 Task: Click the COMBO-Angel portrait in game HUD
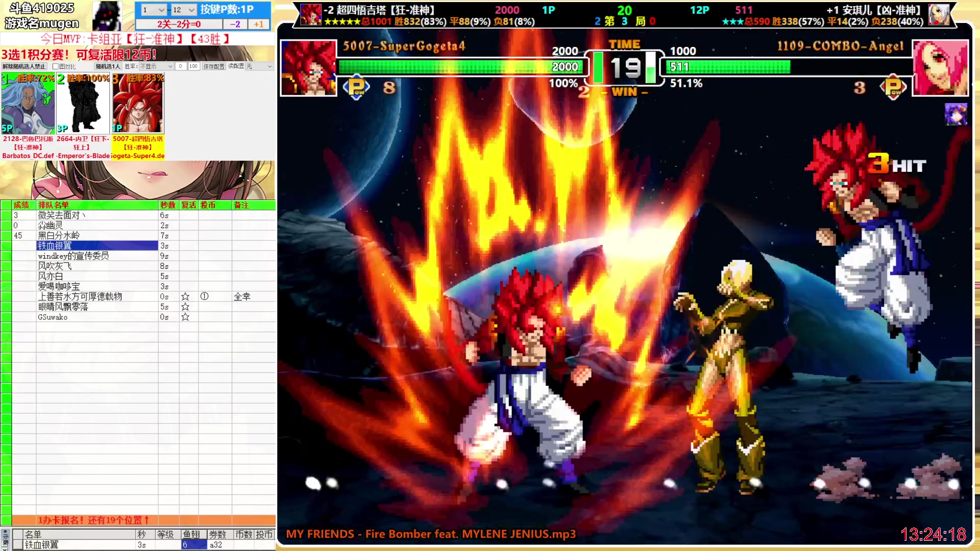pyautogui.click(x=940, y=68)
